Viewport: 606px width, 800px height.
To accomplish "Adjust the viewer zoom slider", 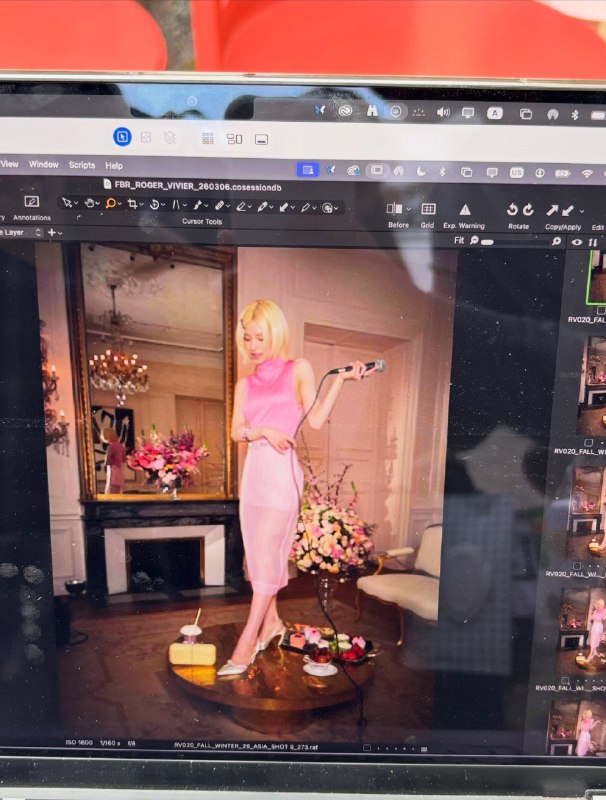I will point(515,242).
